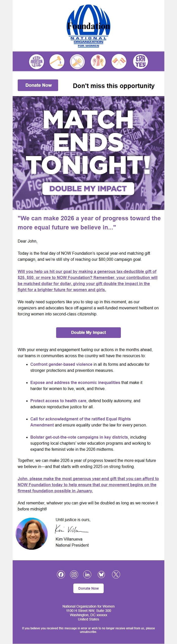Screen dimensions: 177x644
Task: Click the Keep Abortion Legal badge icon
Action: tap(36, 61)
